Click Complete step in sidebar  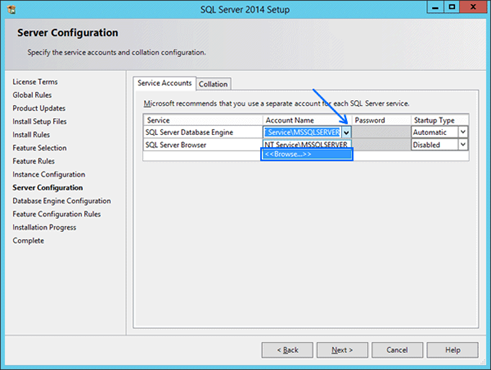(28, 240)
